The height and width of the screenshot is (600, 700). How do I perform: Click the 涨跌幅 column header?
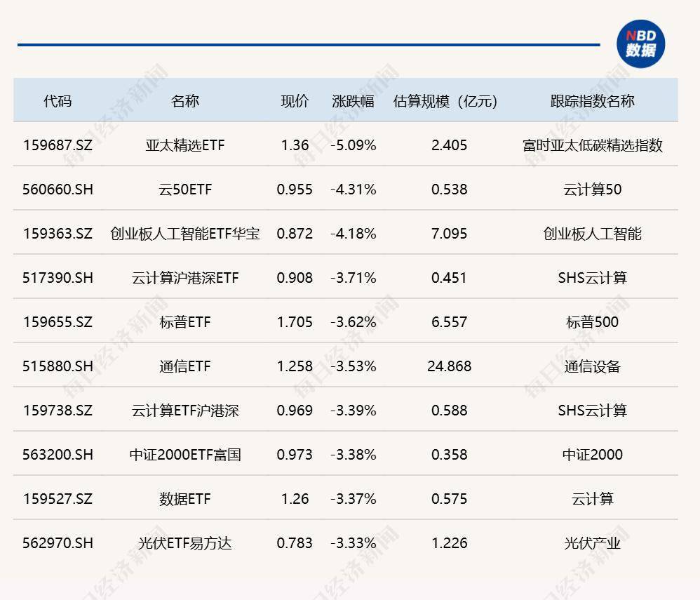point(351,100)
